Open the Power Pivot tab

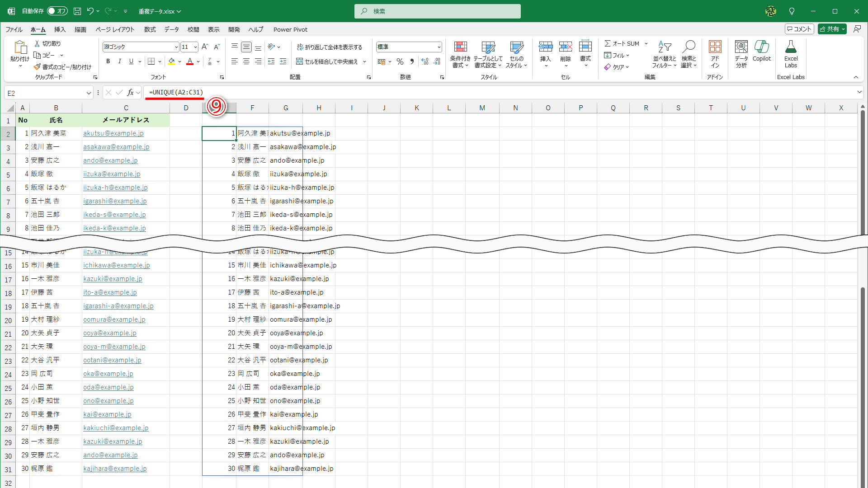pyautogui.click(x=290, y=29)
